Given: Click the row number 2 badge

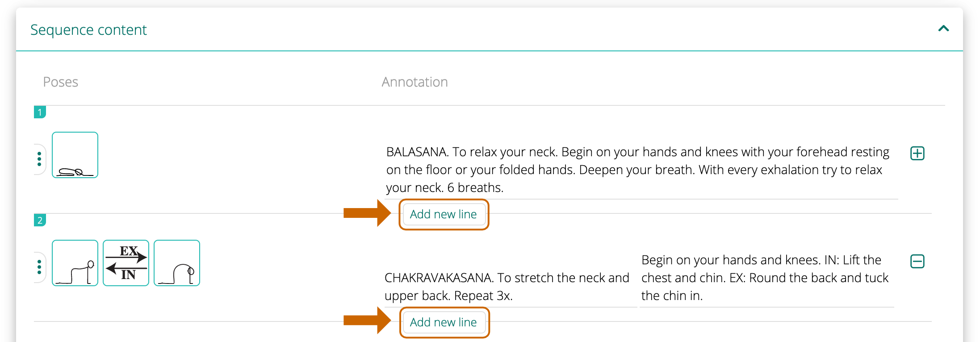Looking at the screenshot, I should tap(40, 220).
